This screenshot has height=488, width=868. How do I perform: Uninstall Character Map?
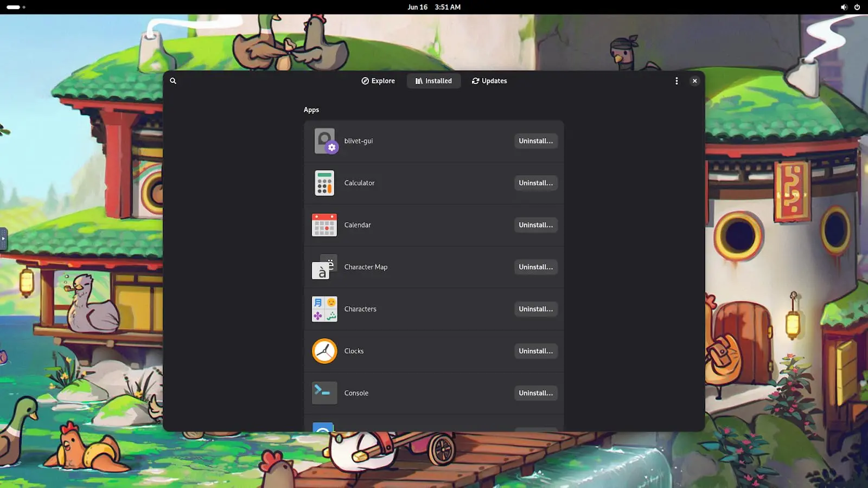click(x=535, y=267)
